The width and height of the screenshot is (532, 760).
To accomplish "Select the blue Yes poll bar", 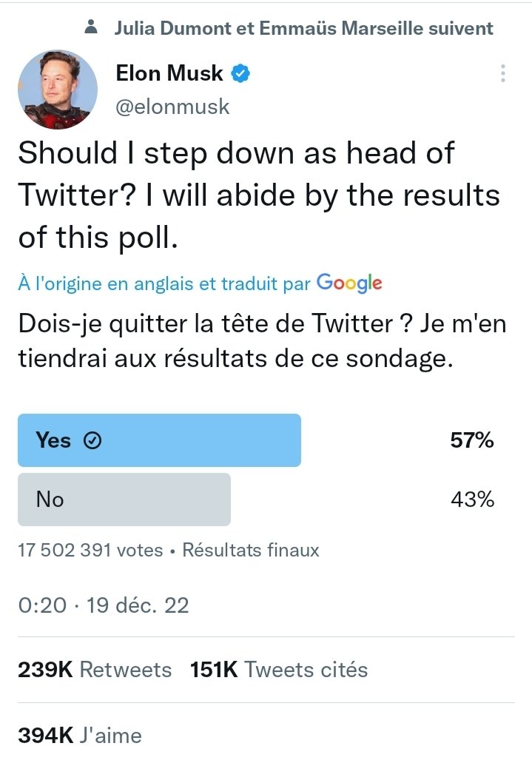I will (x=159, y=440).
